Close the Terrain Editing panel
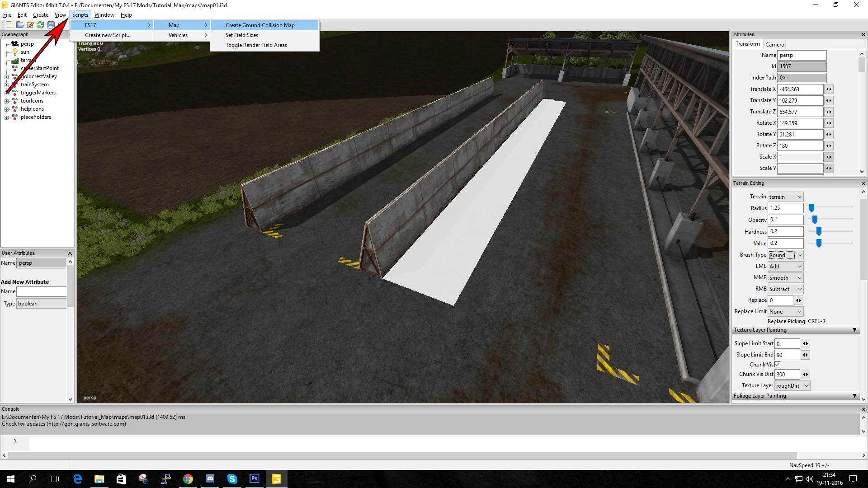This screenshot has height=488, width=868. [x=863, y=183]
